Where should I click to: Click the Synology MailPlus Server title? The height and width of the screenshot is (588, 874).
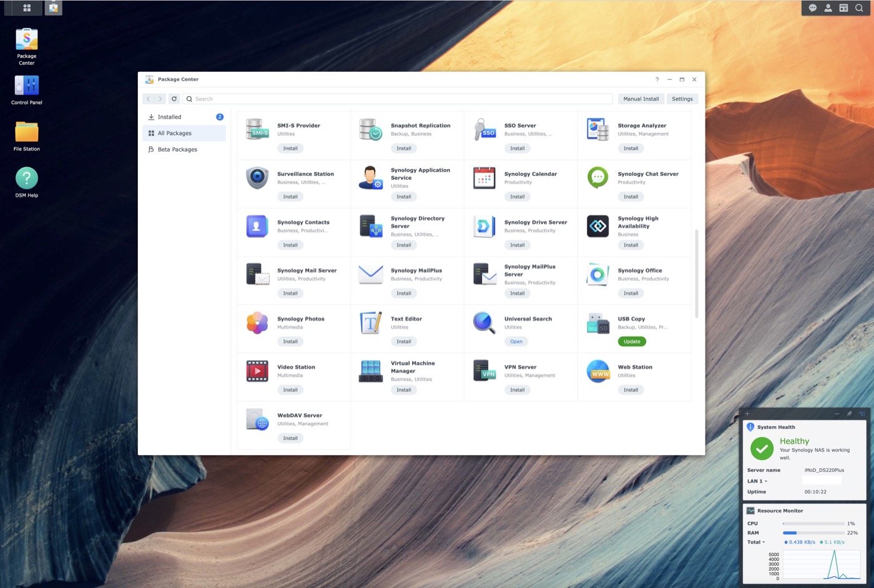pyautogui.click(x=529, y=270)
